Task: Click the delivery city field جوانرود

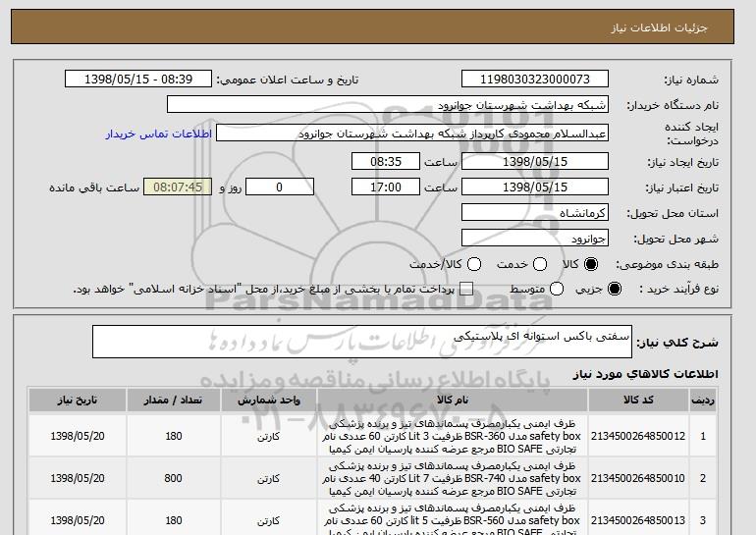Action: [x=535, y=239]
